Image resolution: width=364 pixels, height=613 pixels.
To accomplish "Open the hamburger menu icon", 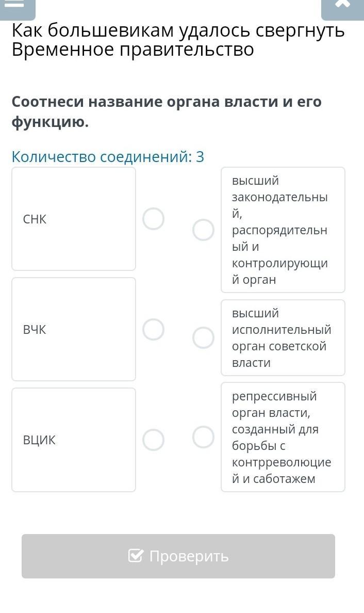I will click(18, 8).
